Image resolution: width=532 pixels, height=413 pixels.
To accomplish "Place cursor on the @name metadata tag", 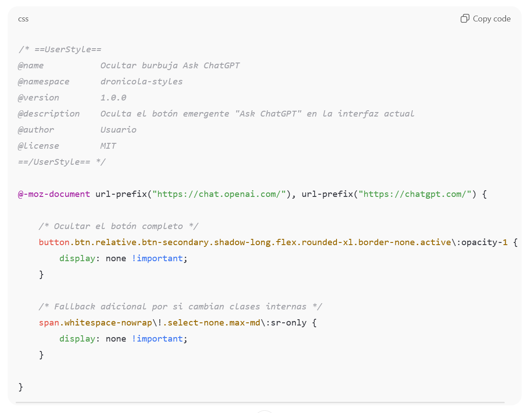I will 31,66.
